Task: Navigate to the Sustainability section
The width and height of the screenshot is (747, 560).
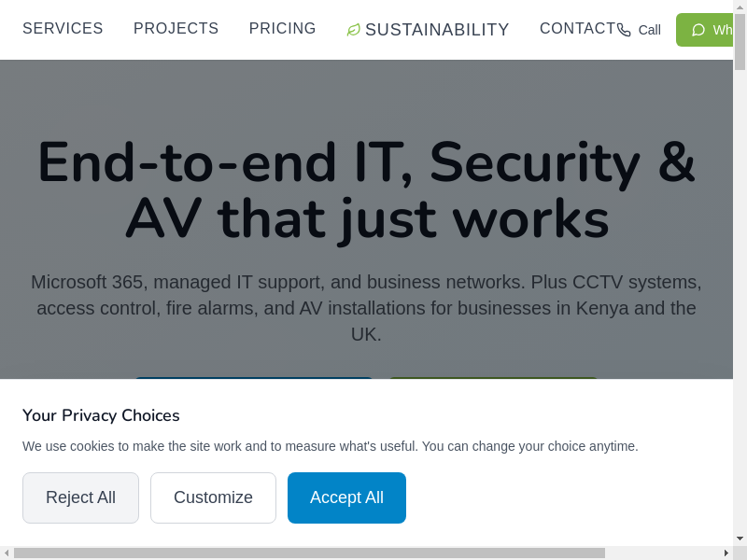Action: click(x=437, y=30)
